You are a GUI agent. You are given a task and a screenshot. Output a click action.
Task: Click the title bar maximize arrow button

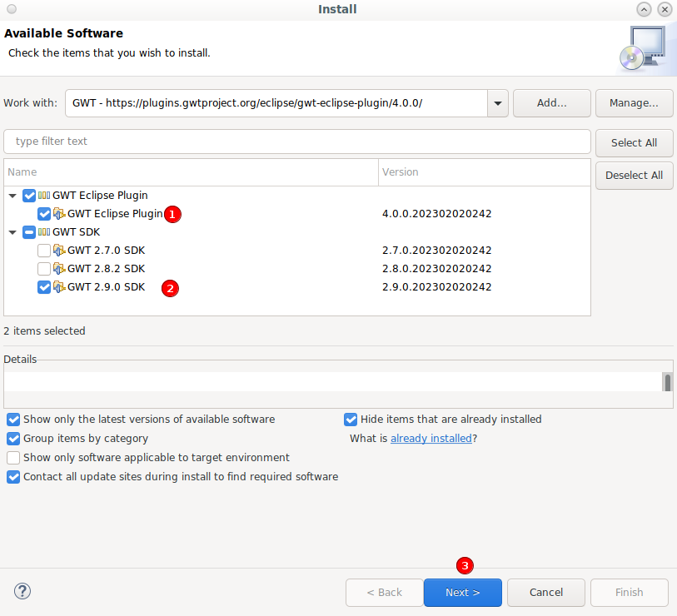coord(644,9)
